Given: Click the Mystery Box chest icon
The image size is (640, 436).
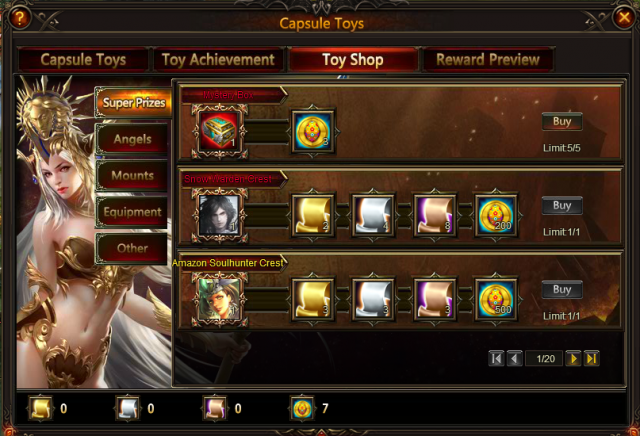Looking at the screenshot, I should coord(220,131).
